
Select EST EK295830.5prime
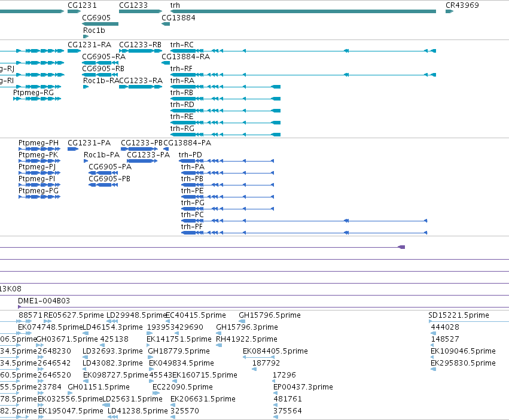coord(433,369)
